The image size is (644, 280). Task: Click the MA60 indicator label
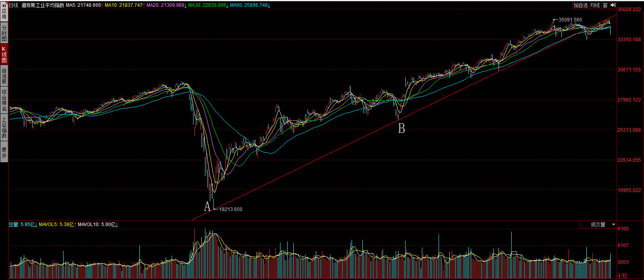[x=250, y=5]
